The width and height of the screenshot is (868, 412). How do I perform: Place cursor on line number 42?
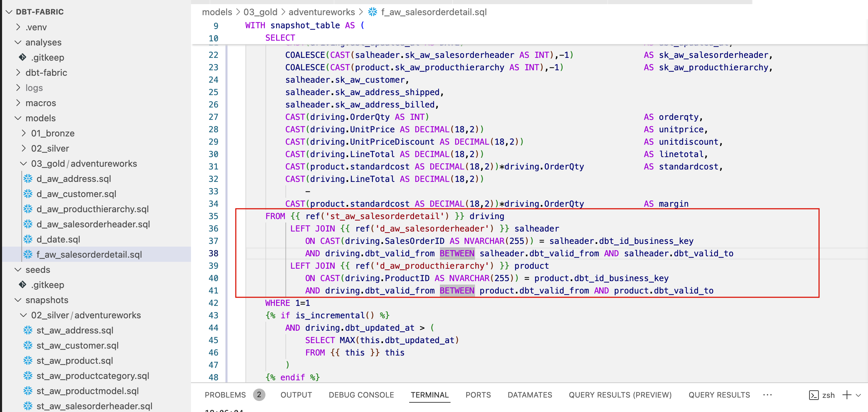click(x=213, y=303)
